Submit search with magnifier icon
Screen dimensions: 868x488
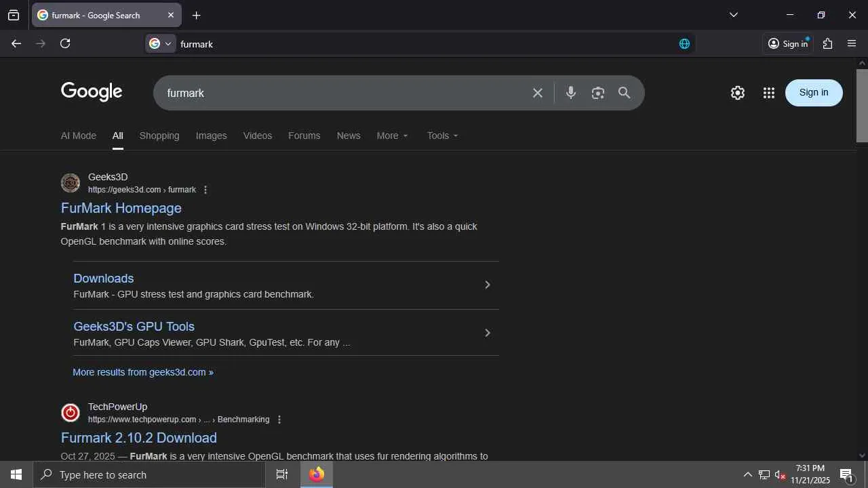point(625,93)
